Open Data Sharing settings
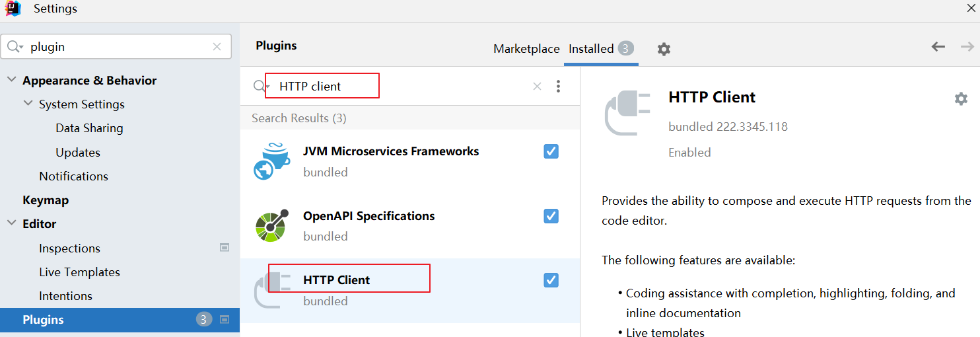 89,128
